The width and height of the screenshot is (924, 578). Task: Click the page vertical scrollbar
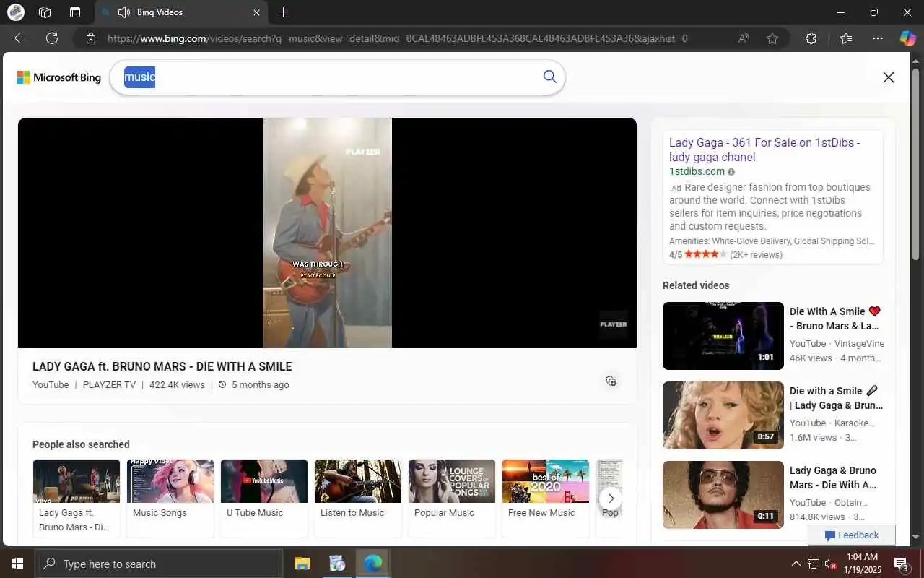916,163
